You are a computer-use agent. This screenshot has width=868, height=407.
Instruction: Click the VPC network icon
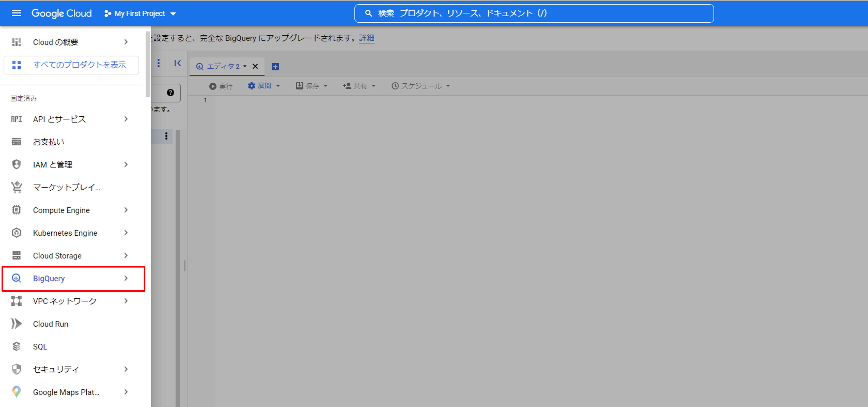(17, 301)
